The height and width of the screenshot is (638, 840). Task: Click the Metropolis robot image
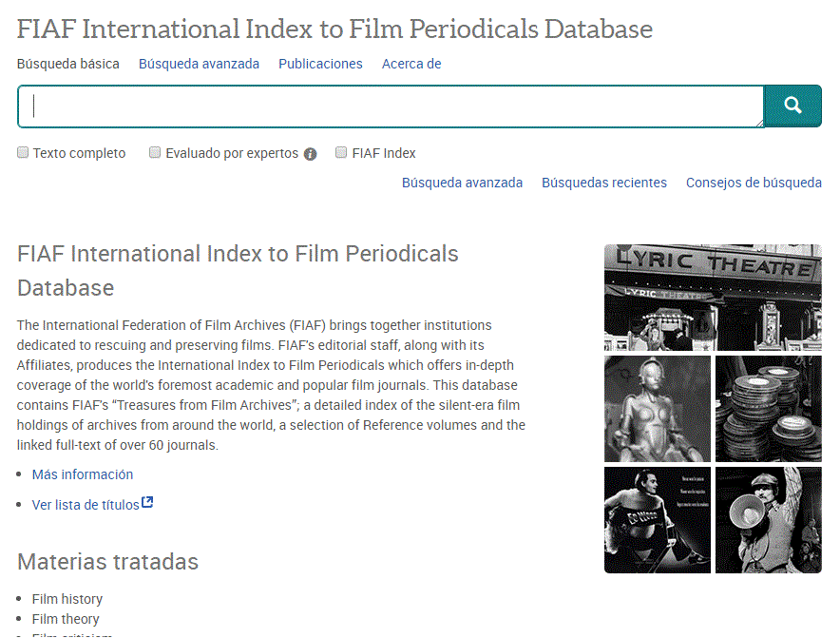point(658,409)
